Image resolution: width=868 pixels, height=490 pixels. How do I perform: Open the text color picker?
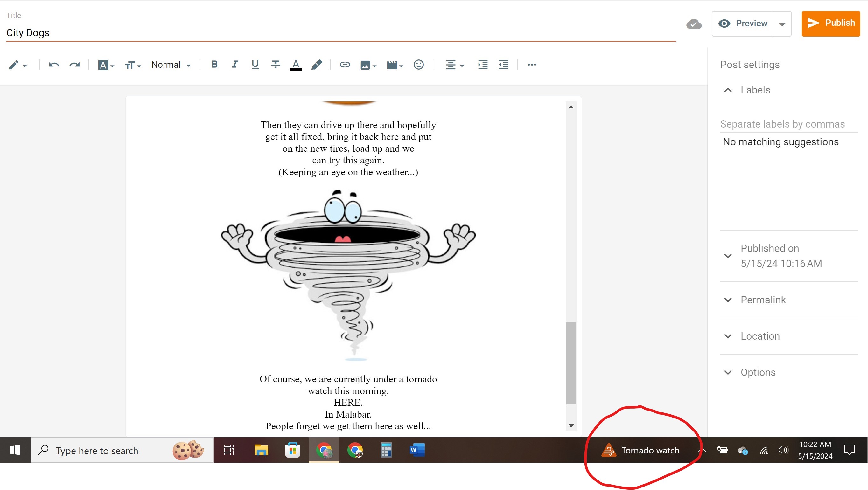[x=296, y=65]
